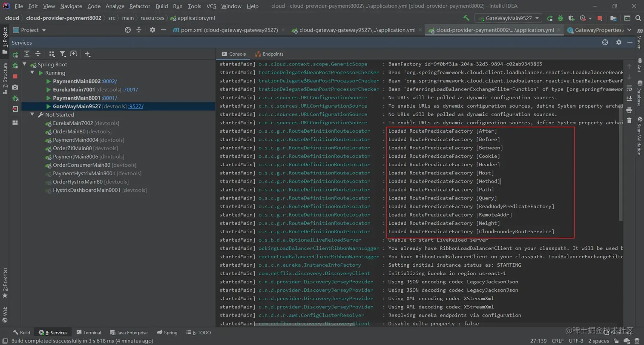Screen dimensions: 644x345
Task: Stop the selected service red square
Action: pyautogui.click(x=15, y=76)
